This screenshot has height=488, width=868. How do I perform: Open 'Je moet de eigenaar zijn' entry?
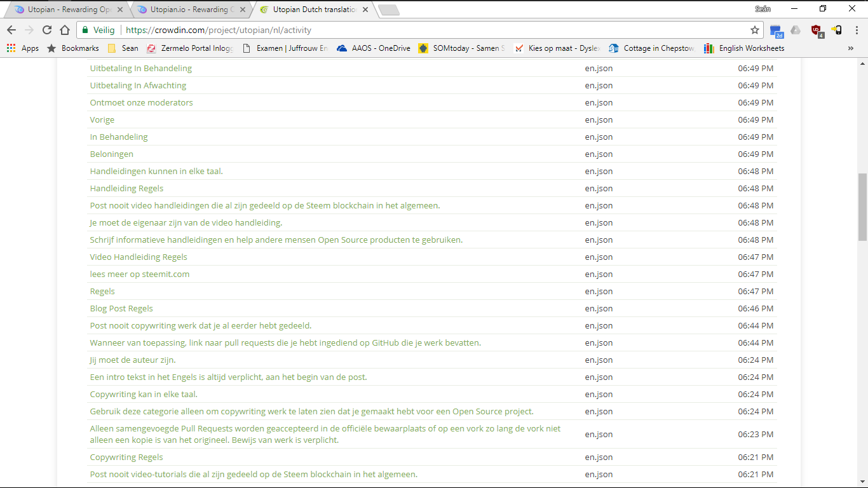click(186, 222)
